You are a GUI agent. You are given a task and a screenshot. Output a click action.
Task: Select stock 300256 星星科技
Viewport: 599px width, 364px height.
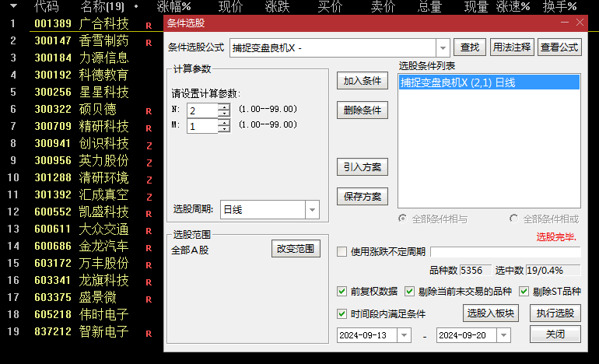pyautogui.click(x=82, y=92)
